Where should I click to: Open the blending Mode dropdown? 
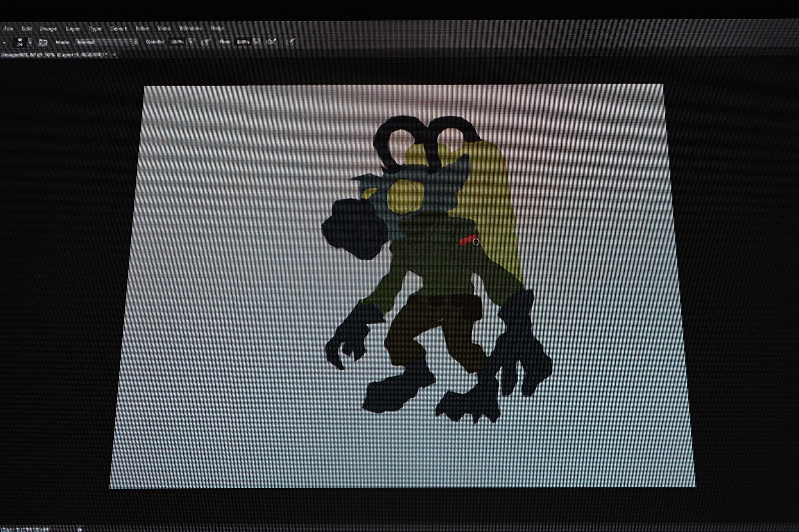pyautogui.click(x=107, y=42)
